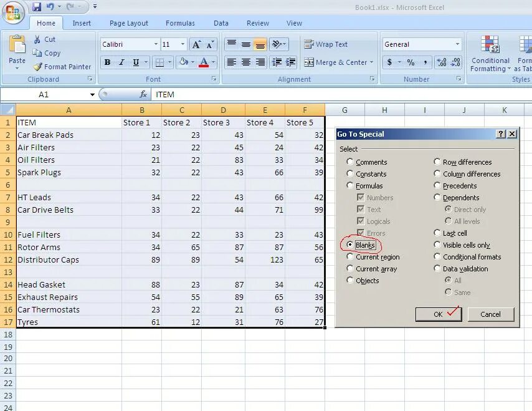Open the Formulas tab

coord(180,23)
